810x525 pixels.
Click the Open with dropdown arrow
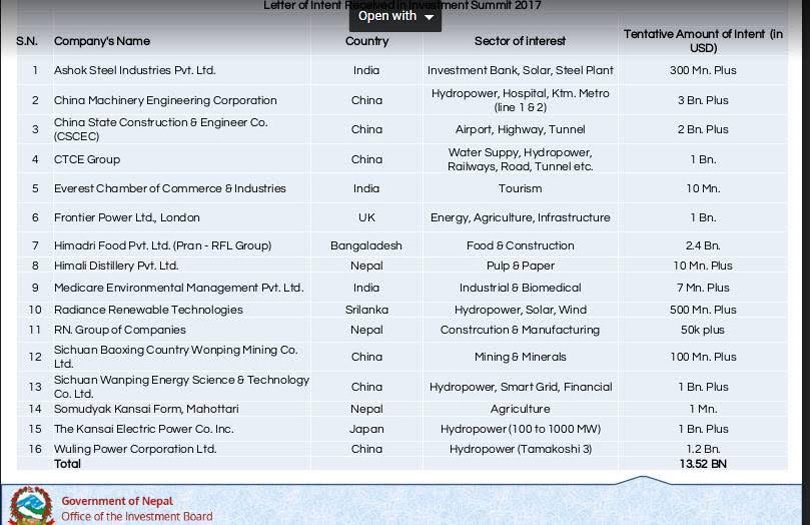tap(429, 17)
